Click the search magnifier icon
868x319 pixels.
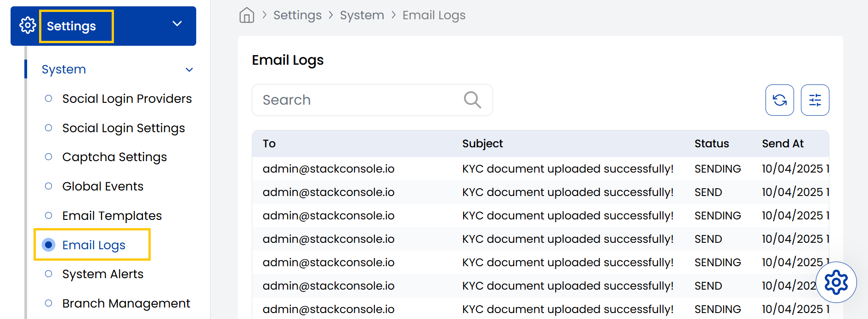click(472, 100)
